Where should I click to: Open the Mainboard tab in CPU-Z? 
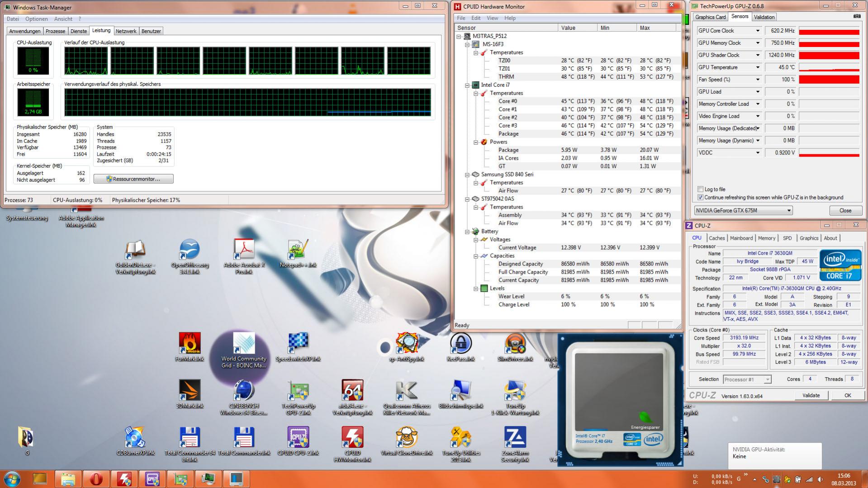[x=741, y=238]
